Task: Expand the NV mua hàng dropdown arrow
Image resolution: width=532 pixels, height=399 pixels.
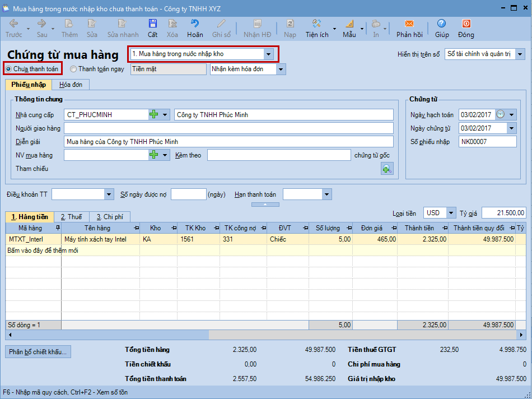Action: point(165,155)
